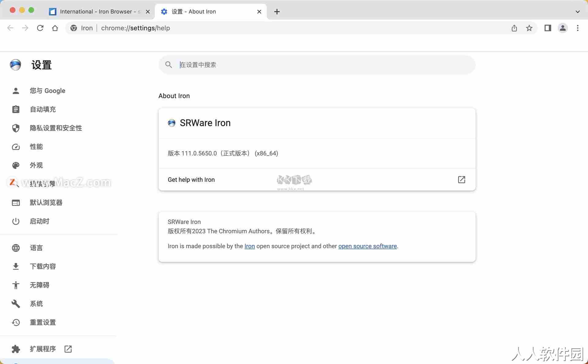Close the International Iron Browser tab
This screenshot has height=364, width=588.
coord(148,12)
